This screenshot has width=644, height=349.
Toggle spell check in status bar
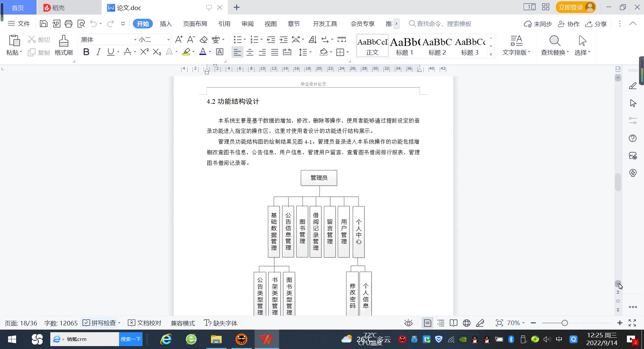pyautogui.click(x=101, y=323)
